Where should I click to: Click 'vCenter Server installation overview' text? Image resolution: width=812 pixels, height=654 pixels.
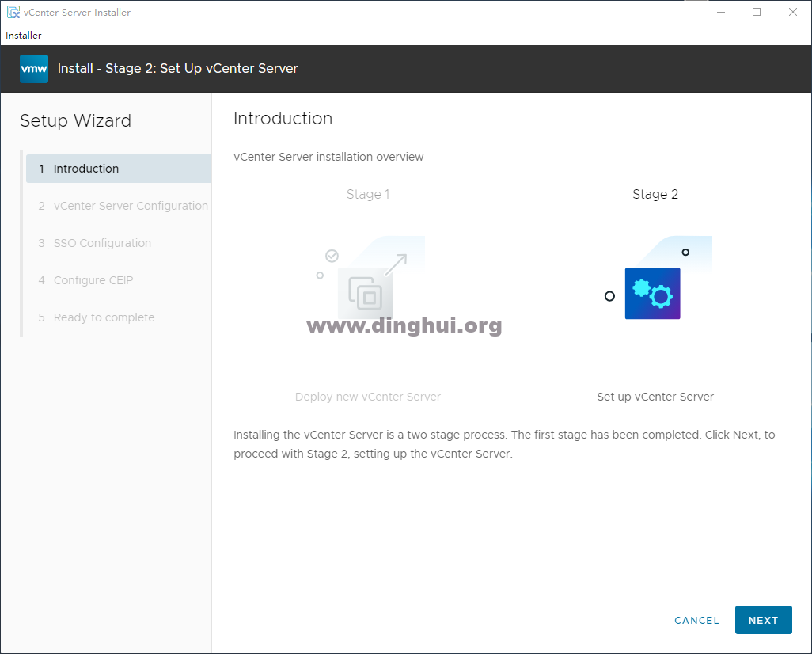(328, 157)
